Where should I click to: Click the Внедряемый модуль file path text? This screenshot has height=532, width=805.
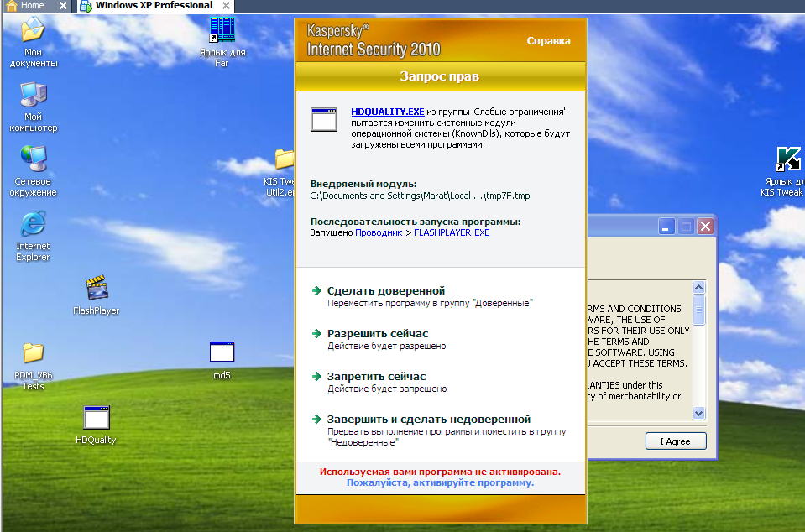pos(420,196)
